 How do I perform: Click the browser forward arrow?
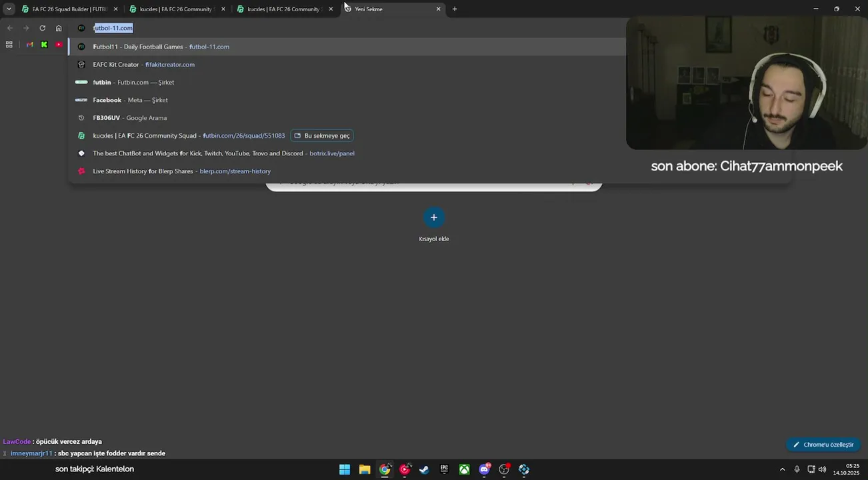tap(26, 28)
